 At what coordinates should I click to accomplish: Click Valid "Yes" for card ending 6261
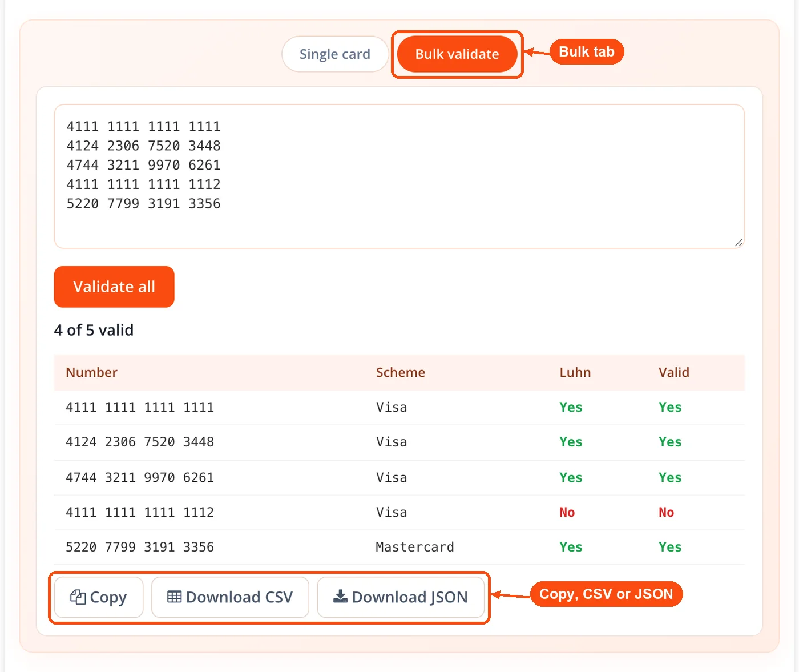(670, 477)
